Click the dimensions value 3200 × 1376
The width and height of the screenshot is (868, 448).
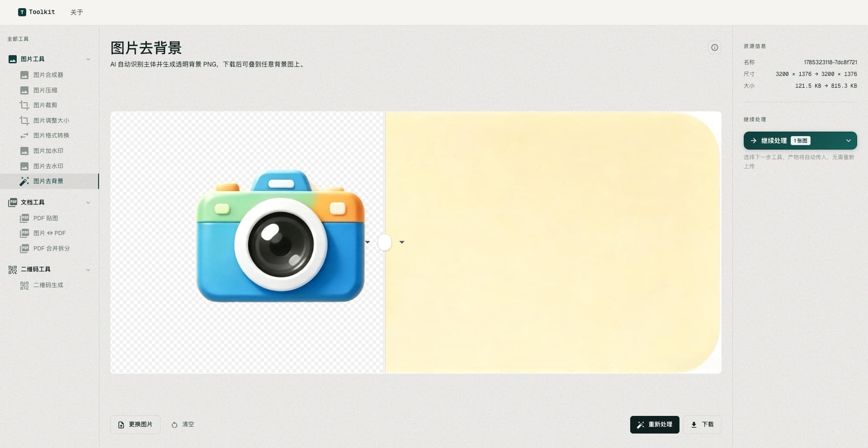click(x=816, y=74)
